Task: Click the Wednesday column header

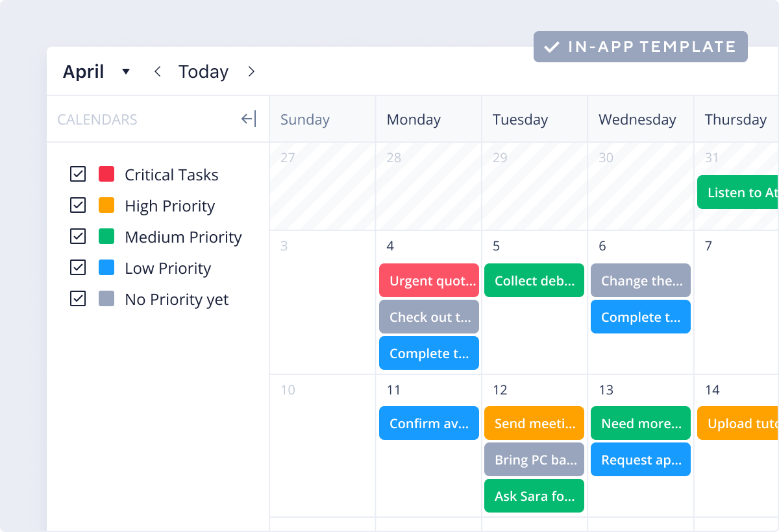Action: [637, 119]
